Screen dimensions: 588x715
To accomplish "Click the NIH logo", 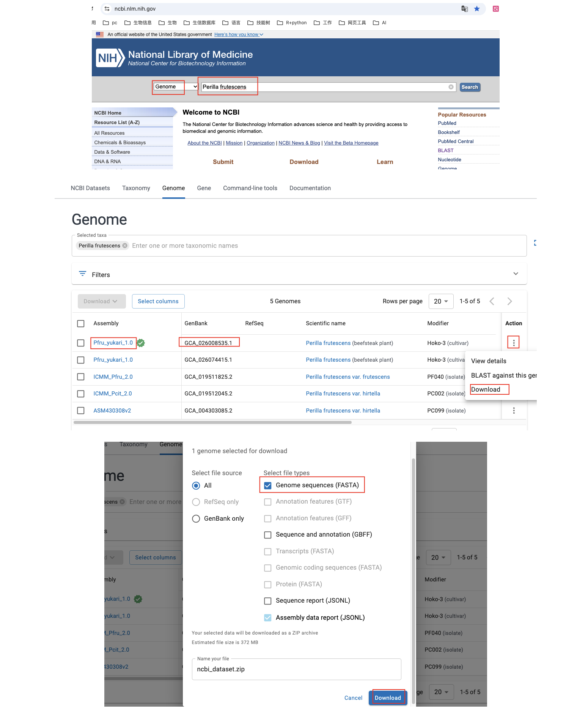I will click(110, 58).
